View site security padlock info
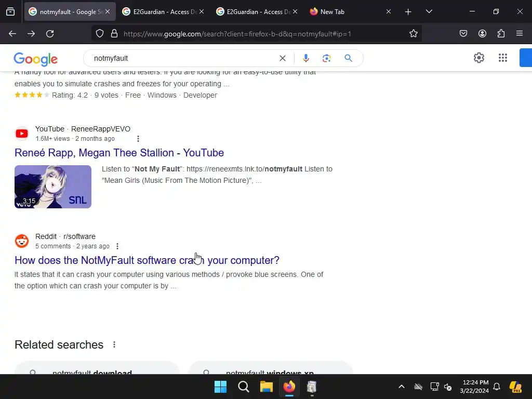Screen dimensions: 532x399 pos(114,34)
